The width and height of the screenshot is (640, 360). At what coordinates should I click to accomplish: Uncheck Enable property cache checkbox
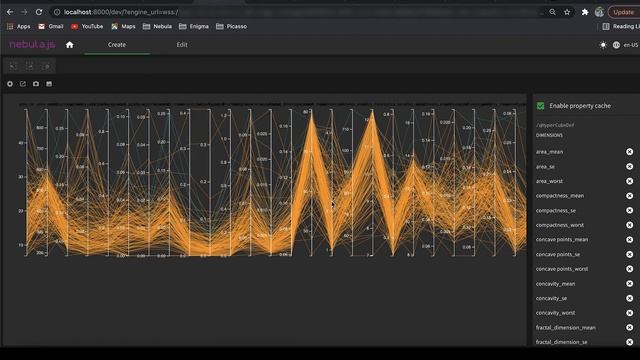[540, 106]
